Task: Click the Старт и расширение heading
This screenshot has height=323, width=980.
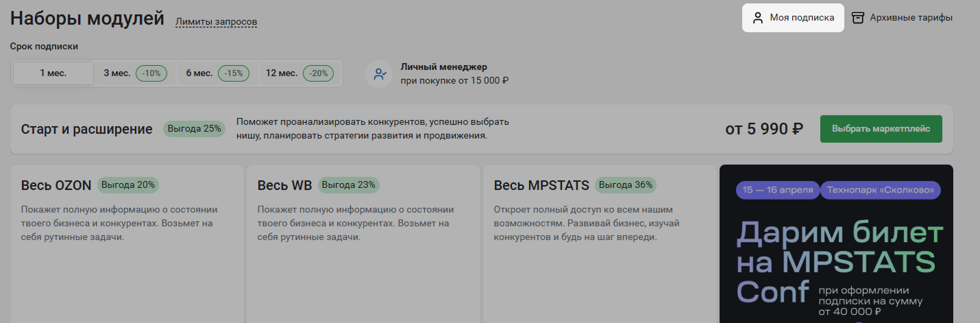Action: click(x=87, y=129)
